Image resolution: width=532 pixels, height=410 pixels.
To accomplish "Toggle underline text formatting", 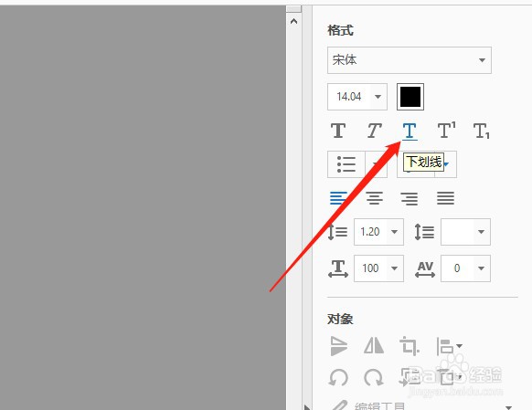I will (x=410, y=131).
